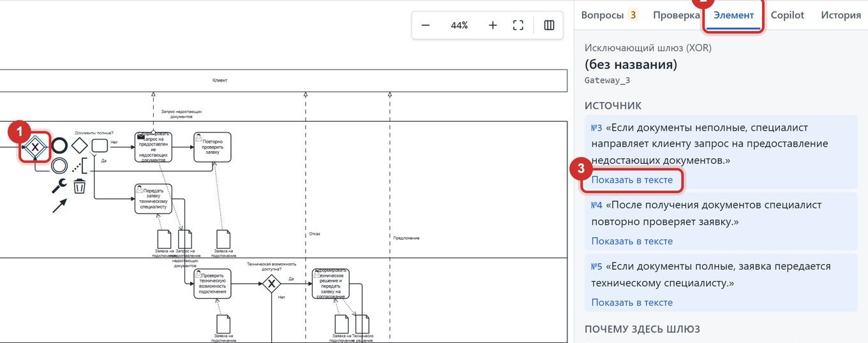Click the 44% zoom level
Viewport: 868px width, 343px height.
point(460,26)
